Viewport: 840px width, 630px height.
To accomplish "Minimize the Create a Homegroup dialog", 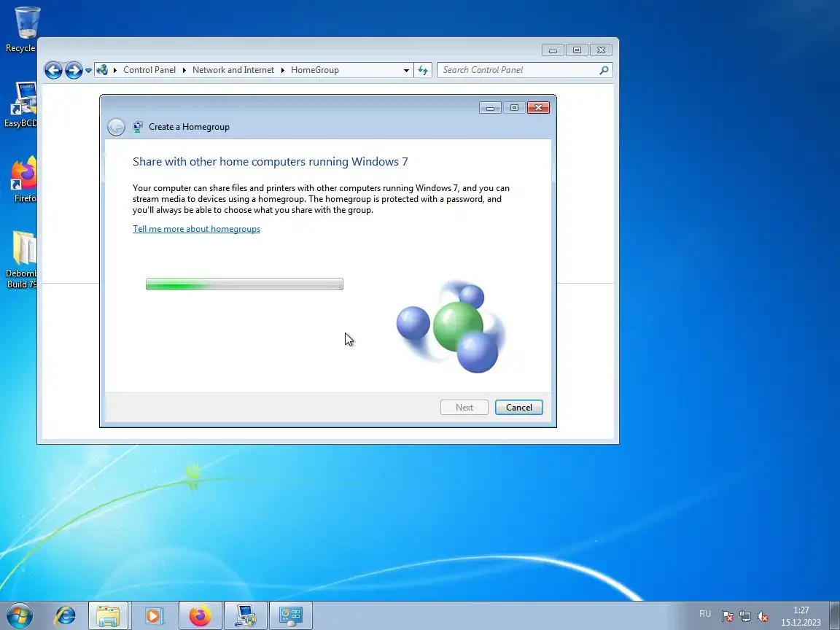I will pyautogui.click(x=490, y=108).
